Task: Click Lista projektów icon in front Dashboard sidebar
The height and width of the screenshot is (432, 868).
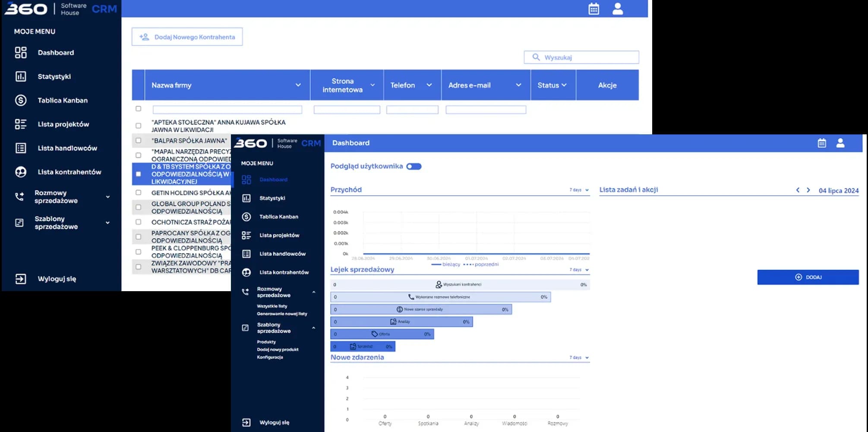Action: pos(246,235)
